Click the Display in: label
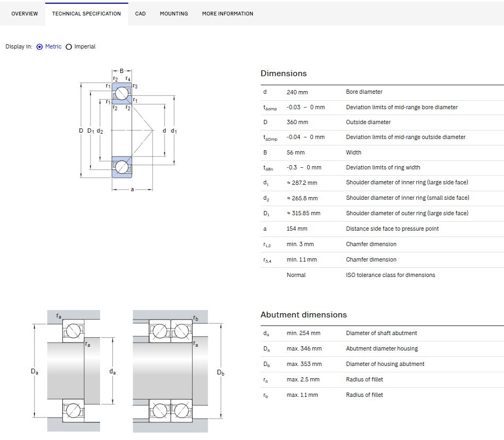 pos(19,47)
